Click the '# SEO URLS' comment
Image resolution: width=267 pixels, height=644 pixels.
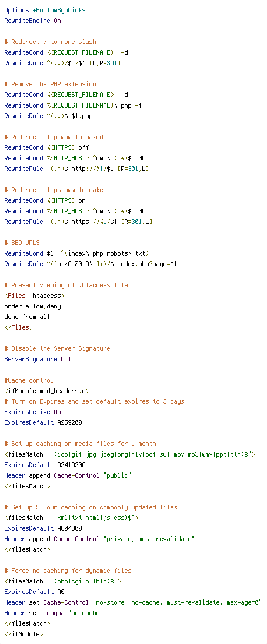point(22,243)
